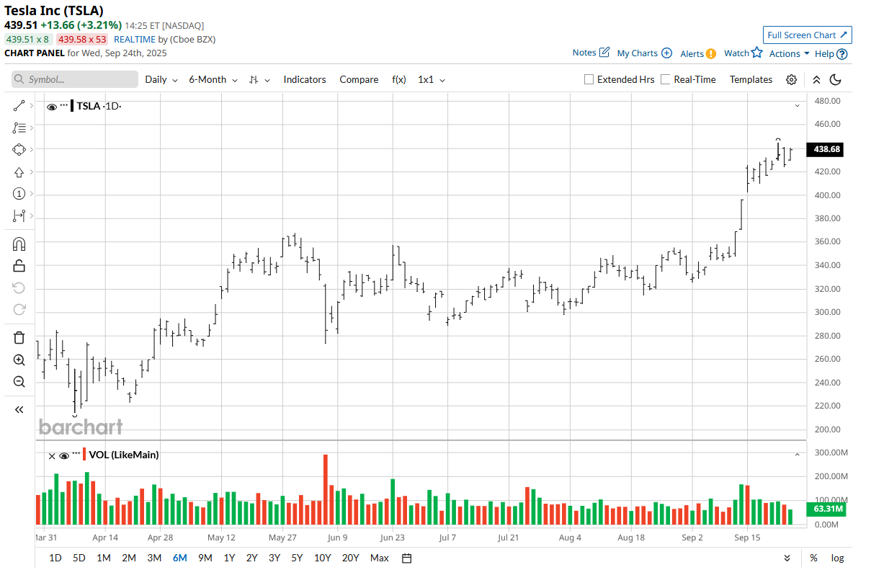
Task: Zoom in on the chart
Action: click(19, 360)
